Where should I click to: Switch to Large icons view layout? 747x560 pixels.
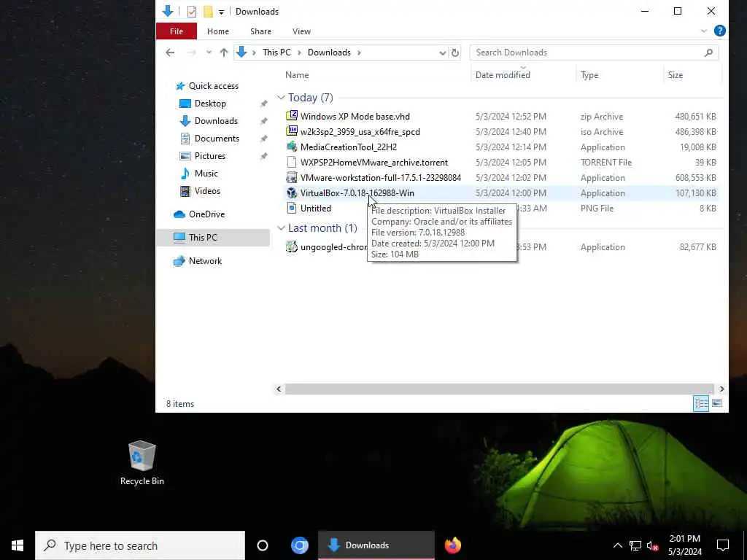pyautogui.click(x=717, y=404)
